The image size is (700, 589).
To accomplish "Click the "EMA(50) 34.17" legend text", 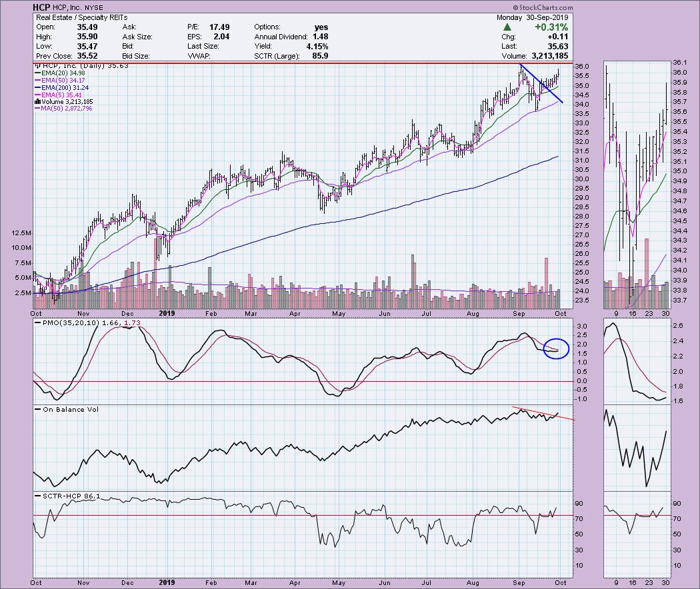I will pos(63,81).
